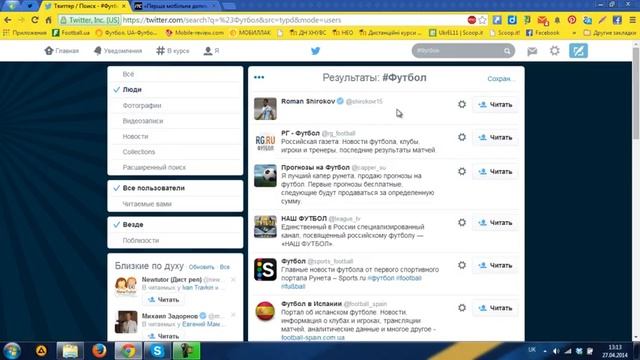Click the Twitter bird logo

pyautogui.click(x=316, y=51)
